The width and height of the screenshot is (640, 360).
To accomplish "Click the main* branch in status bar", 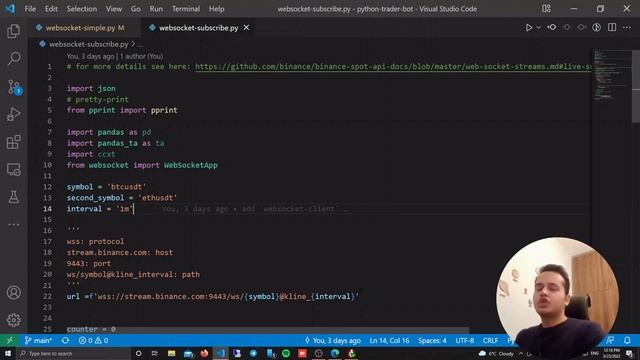I will pos(38,340).
